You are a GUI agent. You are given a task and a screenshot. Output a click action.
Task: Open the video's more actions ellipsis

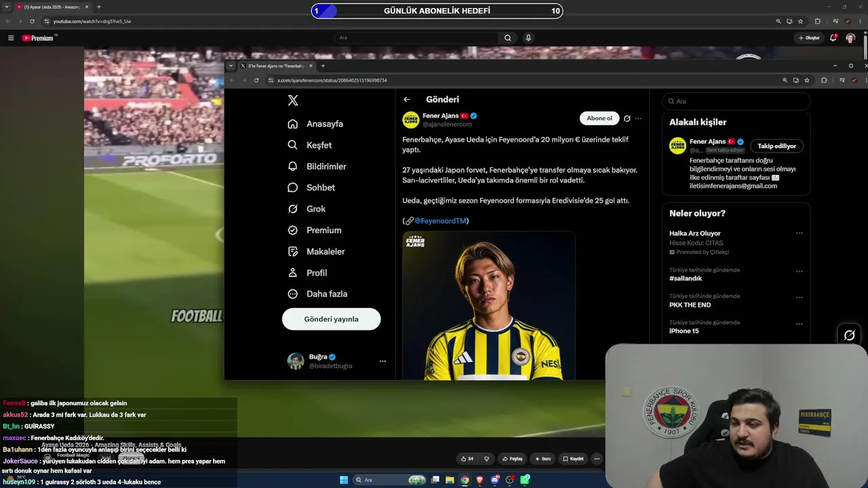click(x=597, y=459)
